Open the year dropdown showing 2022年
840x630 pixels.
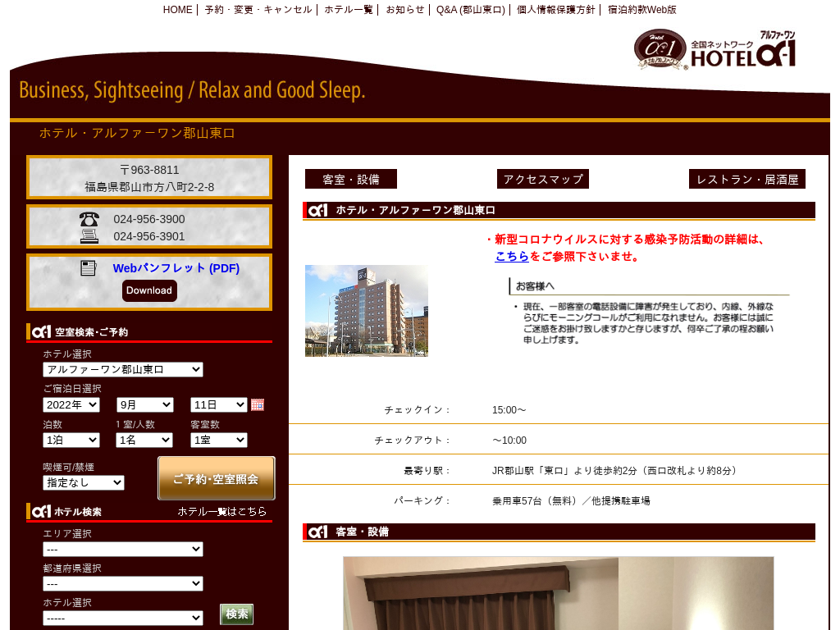(71, 405)
